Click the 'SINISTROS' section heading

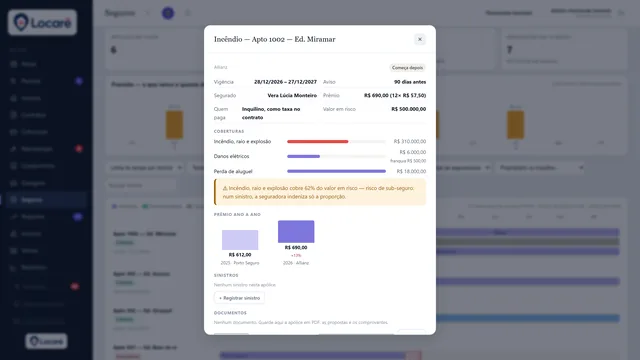(x=226, y=276)
